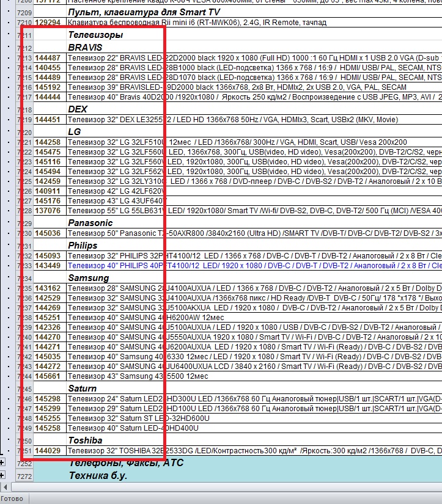Click product code cell 144271
Viewport: 442px width, 504px height.
50,347
